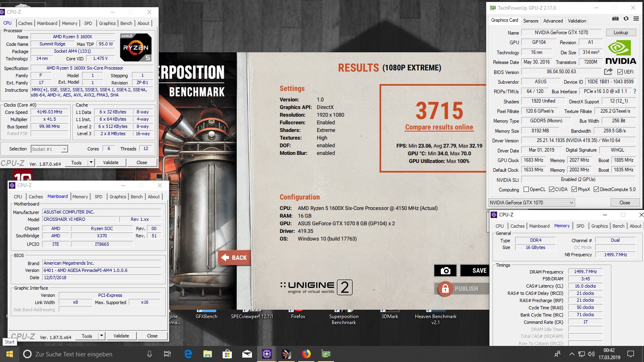Click the Bus Interface question mark icon
644x362 pixels.
pos(635,91)
